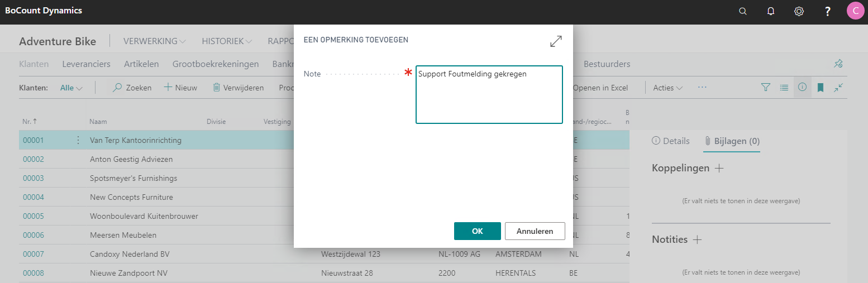Viewport: 868px width, 283px height.
Task: Click the bookmark icon in toolbar
Action: pos(821,88)
